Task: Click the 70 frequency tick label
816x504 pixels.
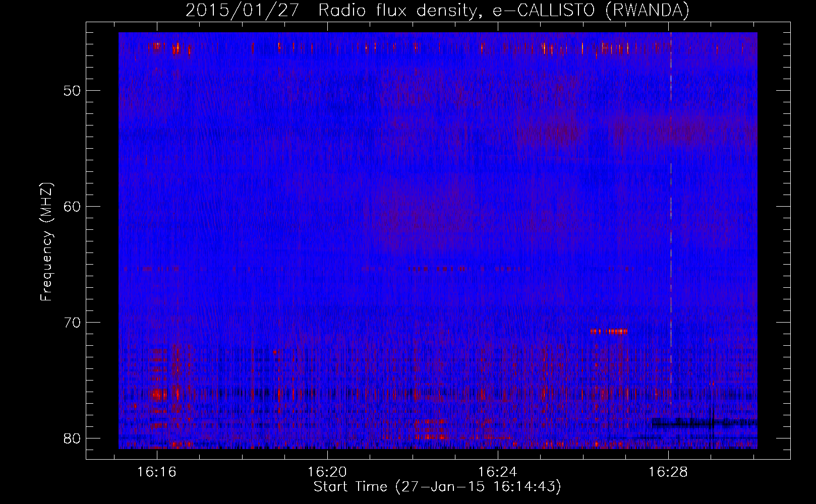Action: pyautogui.click(x=72, y=323)
